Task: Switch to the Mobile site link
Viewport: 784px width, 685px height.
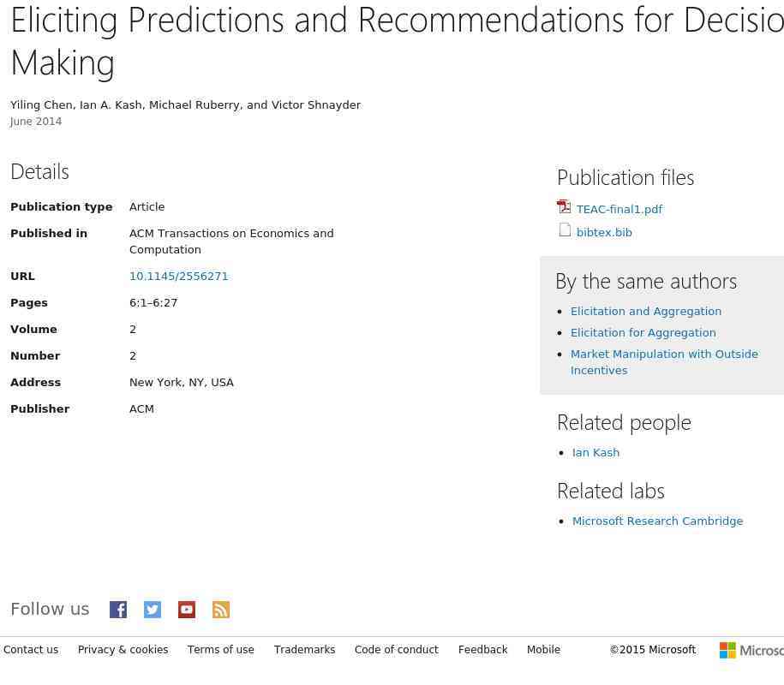Action: pos(543,651)
